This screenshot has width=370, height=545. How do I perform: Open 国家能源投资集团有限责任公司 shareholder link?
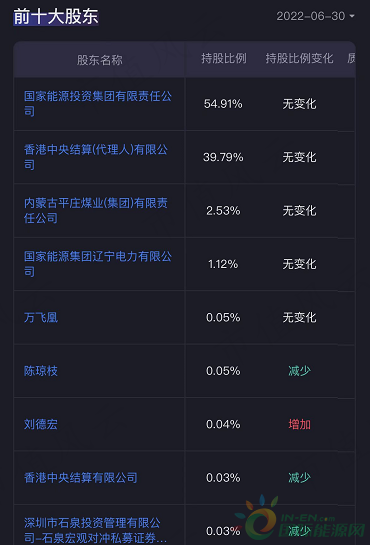tap(98, 104)
